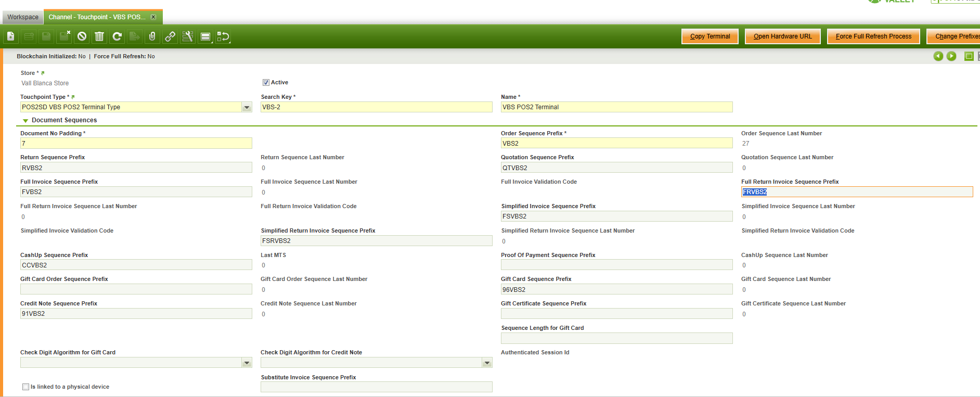Image resolution: width=980 pixels, height=397 pixels.
Task: Open the Touchpoint Type dropdown
Action: (x=247, y=107)
